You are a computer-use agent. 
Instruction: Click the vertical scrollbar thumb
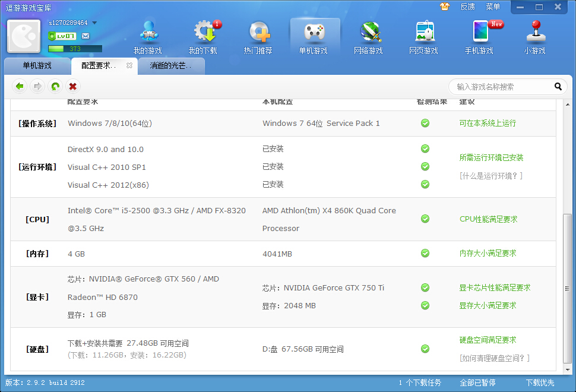[568, 289]
